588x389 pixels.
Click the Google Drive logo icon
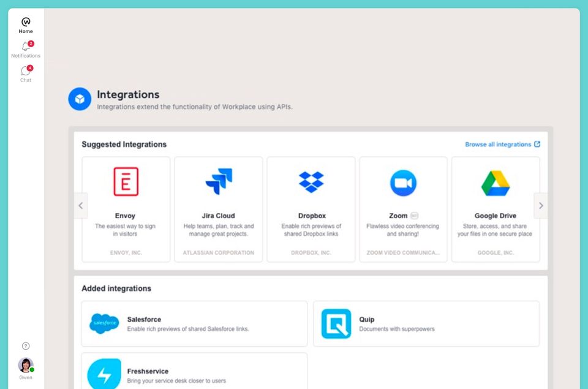tap(496, 183)
